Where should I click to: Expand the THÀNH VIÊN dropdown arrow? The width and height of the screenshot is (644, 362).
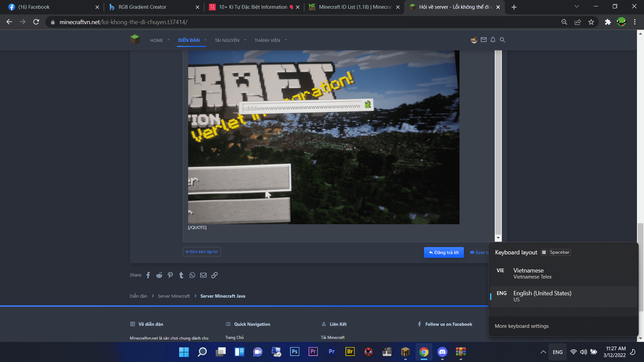286,40
